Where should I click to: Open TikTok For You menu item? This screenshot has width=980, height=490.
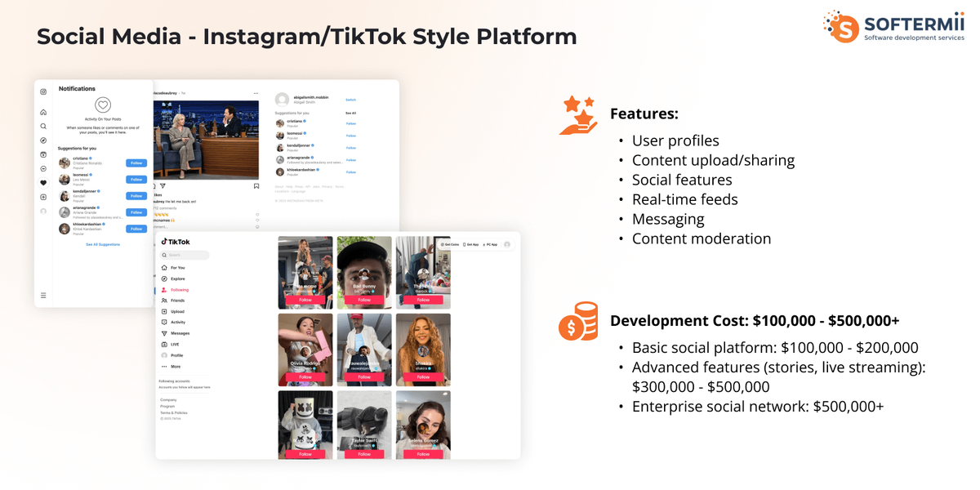pyautogui.click(x=173, y=268)
